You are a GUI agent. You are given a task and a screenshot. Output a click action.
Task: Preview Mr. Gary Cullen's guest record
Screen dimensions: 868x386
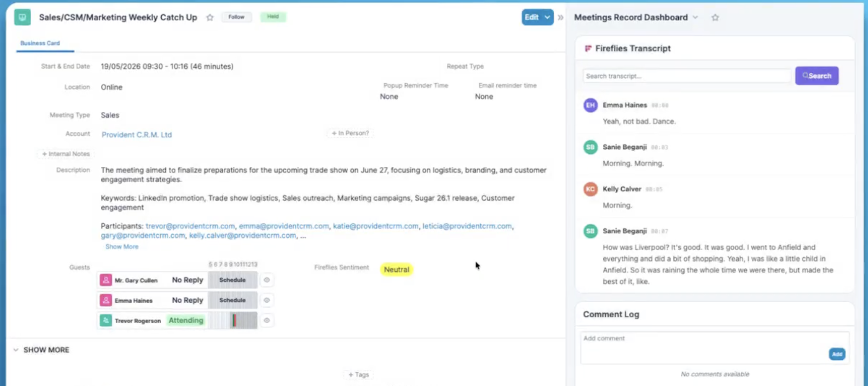pyautogui.click(x=267, y=280)
